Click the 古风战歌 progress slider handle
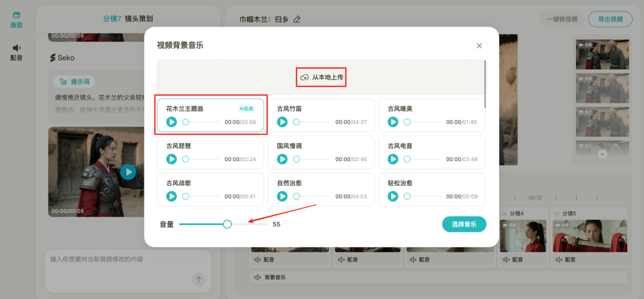This screenshot has height=299, width=644. click(185, 196)
